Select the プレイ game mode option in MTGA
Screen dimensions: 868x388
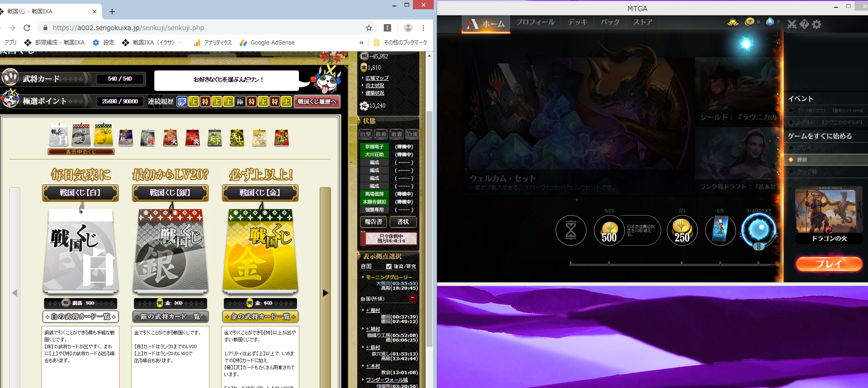(825, 148)
